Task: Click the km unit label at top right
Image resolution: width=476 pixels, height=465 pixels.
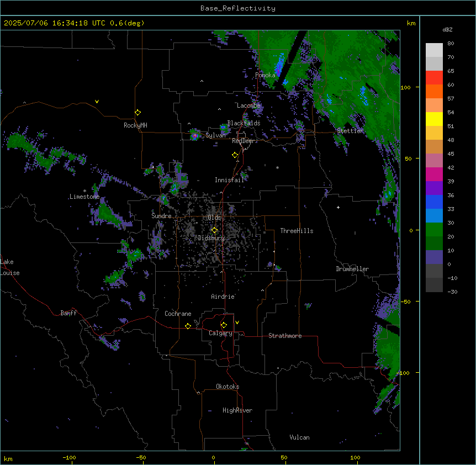Action: [411, 23]
